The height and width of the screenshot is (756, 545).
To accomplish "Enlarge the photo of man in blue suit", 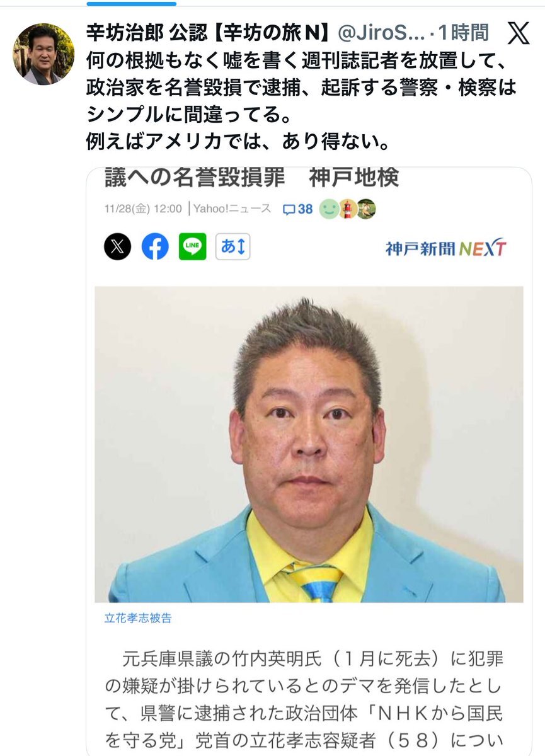I will click(x=309, y=445).
